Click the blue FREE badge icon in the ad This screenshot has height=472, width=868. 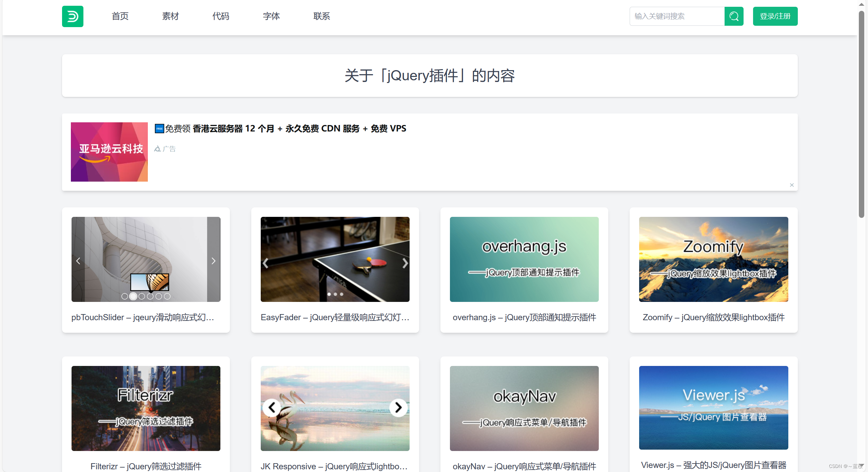[x=159, y=129]
